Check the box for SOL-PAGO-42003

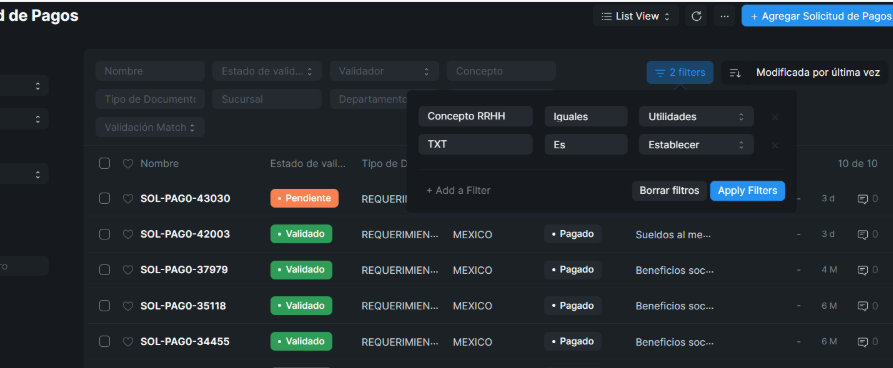point(104,234)
